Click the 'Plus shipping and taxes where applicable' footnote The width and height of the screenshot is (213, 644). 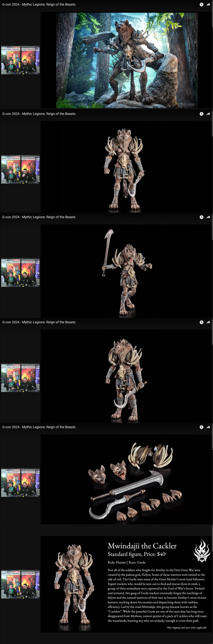pyautogui.click(x=187, y=627)
